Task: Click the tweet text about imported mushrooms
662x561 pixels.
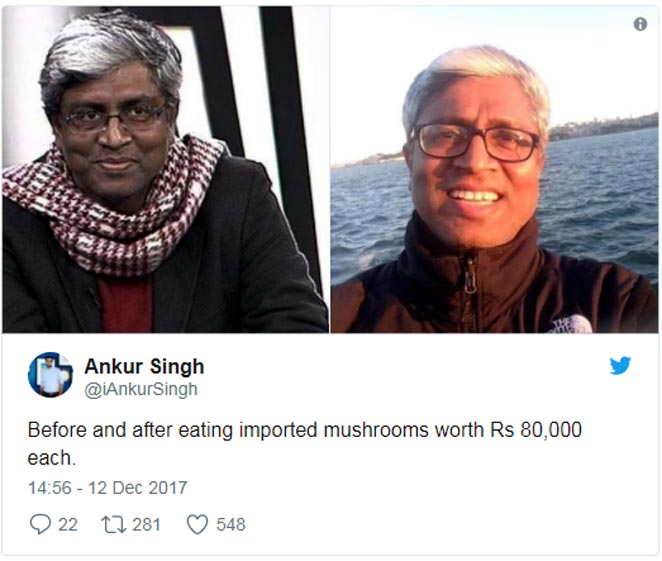Action: [304, 443]
